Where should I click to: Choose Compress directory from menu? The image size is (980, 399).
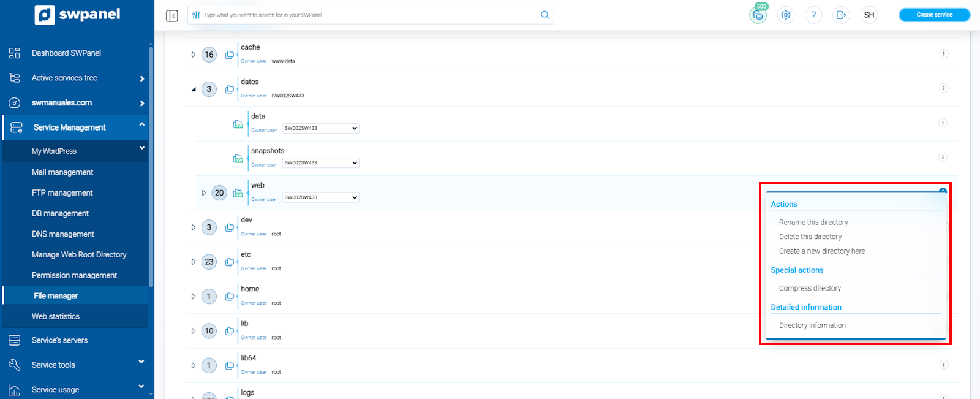tap(810, 288)
